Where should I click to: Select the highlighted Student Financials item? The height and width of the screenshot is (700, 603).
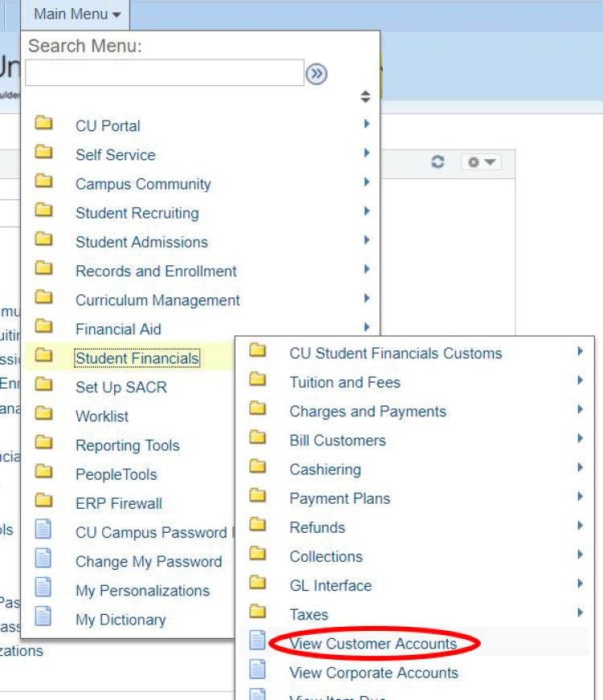tap(137, 358)
